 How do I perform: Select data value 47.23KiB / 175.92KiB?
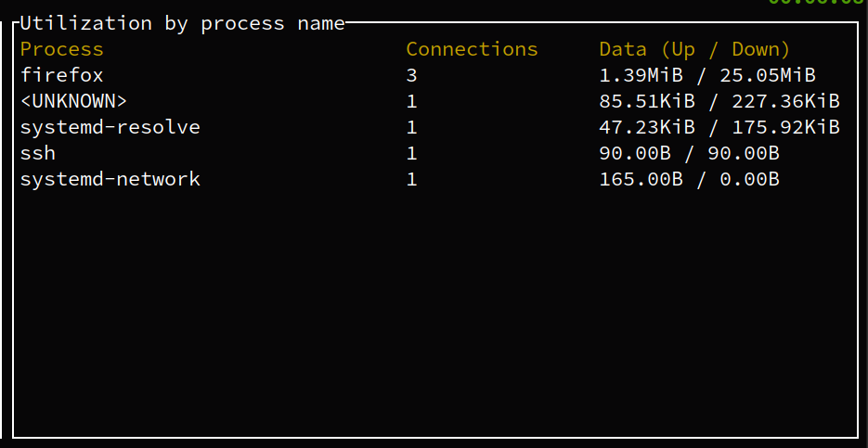[x=719, y=128]
